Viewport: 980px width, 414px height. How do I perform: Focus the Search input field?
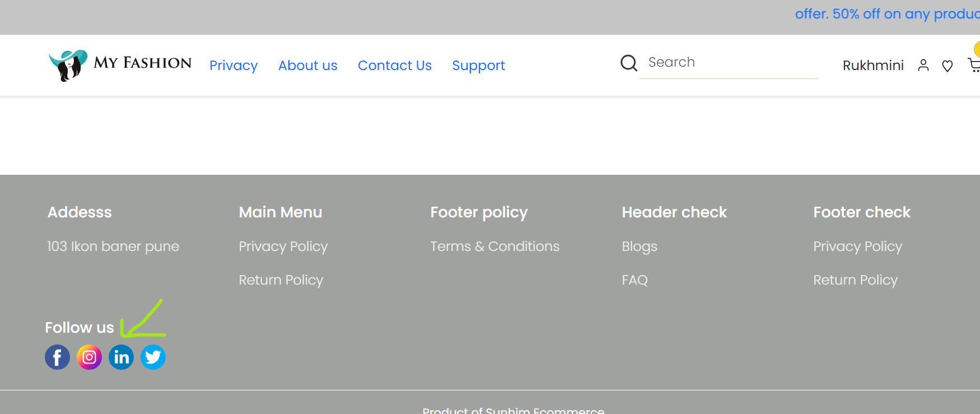point(729,63)
